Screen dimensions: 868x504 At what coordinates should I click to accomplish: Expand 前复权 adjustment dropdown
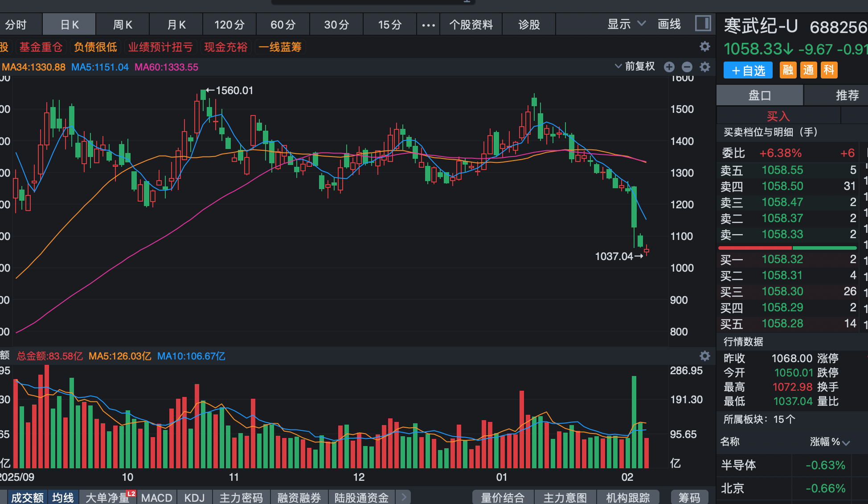(x=635, y=66)
